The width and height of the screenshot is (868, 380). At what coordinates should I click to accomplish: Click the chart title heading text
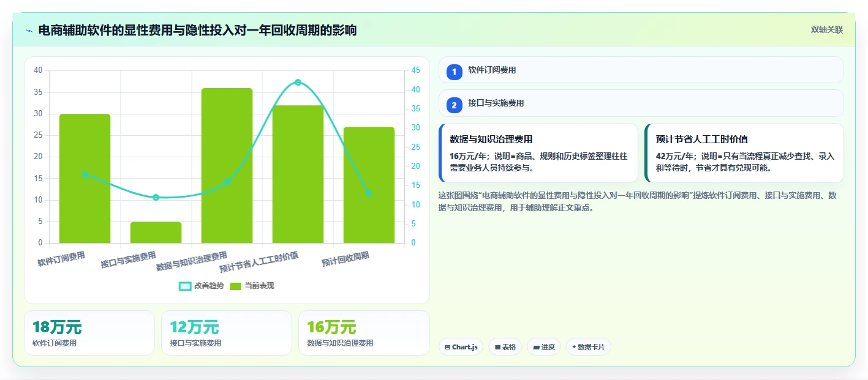click(x=197, y=30)
